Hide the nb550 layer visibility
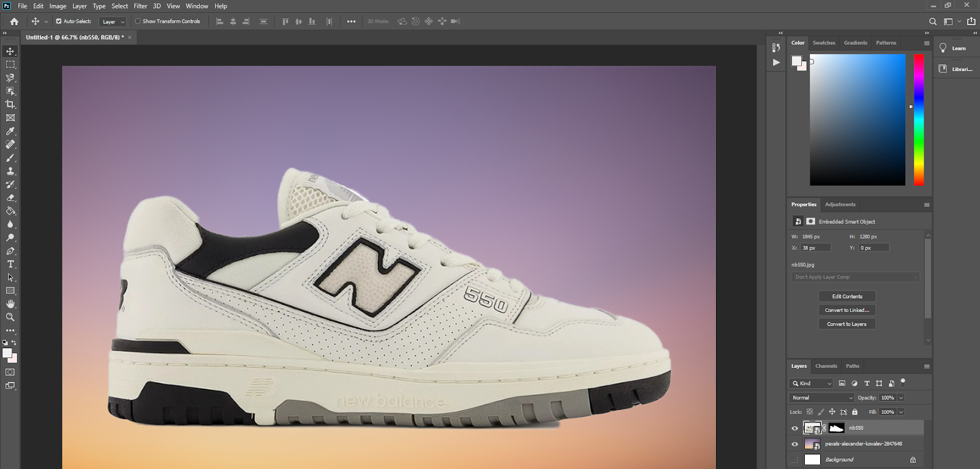This screenshot has height=469, width=980. tap(795, 428)
